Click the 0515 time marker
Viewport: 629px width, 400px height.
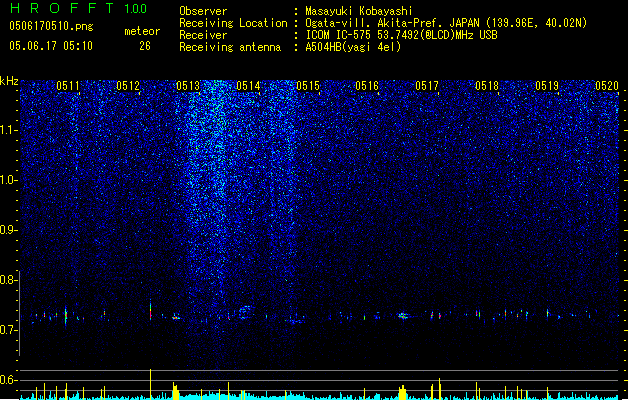(308, 86)
